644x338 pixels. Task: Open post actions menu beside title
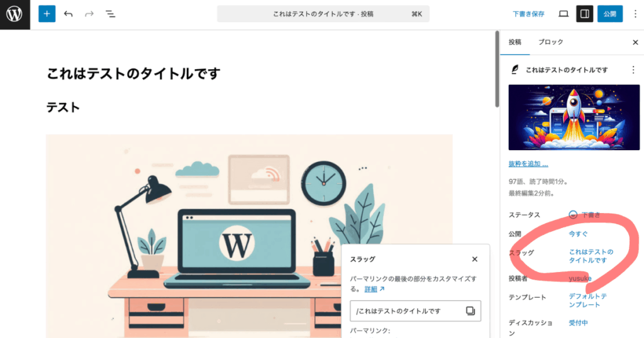633,70
